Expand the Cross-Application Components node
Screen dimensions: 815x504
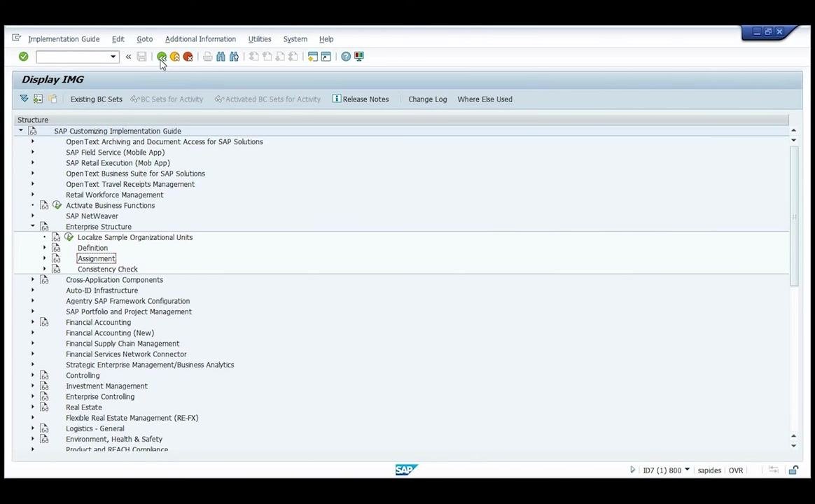32,279
